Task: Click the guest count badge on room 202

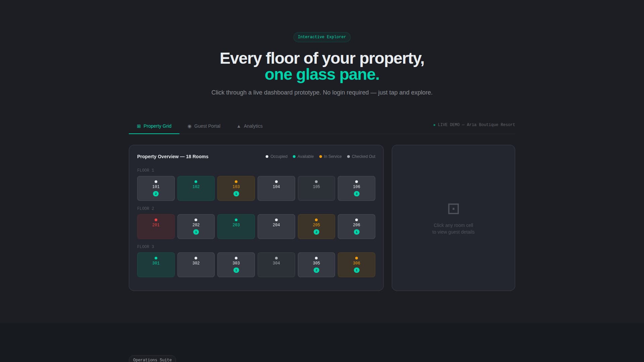Action: [196, 232]
